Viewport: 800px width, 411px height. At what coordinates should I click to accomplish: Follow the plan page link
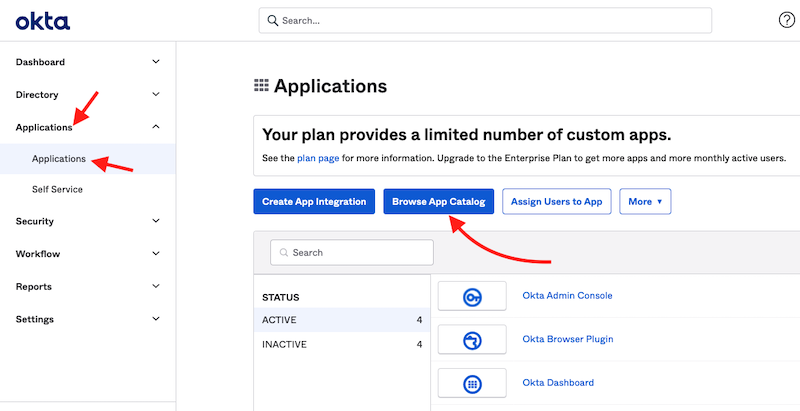tap(318, 158)
